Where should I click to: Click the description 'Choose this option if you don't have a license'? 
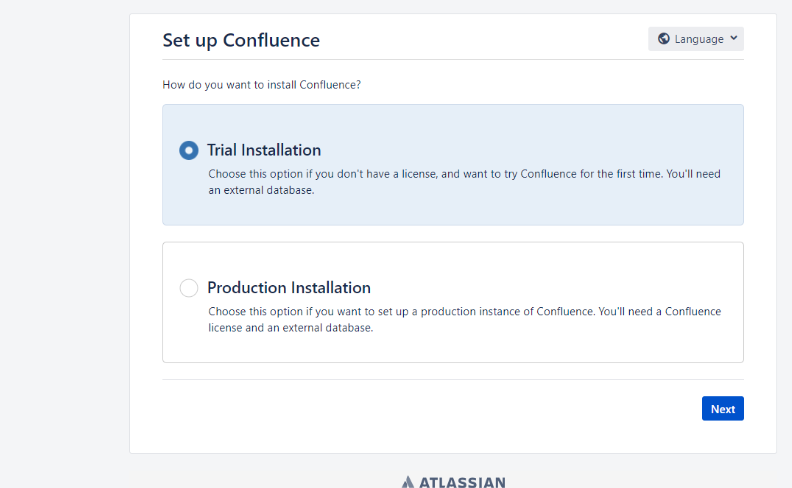[464, 182]
